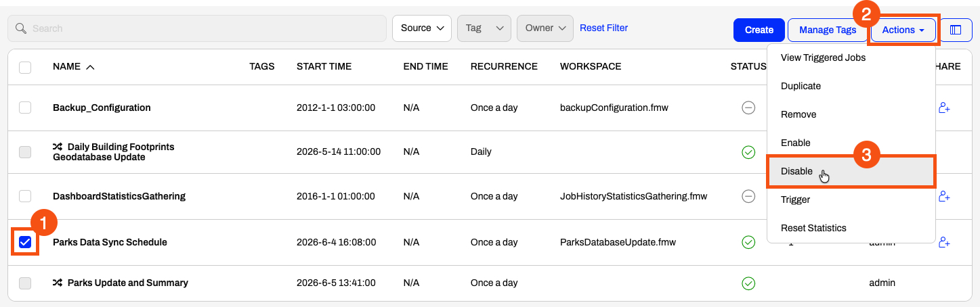Click automation icon beside Daily Building Footprints
The image size is (980, 307).
pyautogui.click(x=58, y=147)
